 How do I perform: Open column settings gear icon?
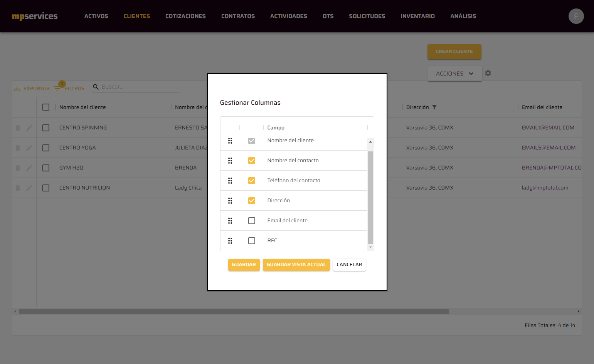point(488,73)
